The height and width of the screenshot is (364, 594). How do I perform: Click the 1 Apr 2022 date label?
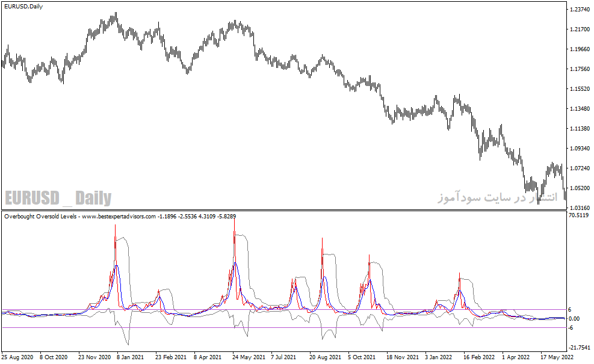tap(516, 357)
